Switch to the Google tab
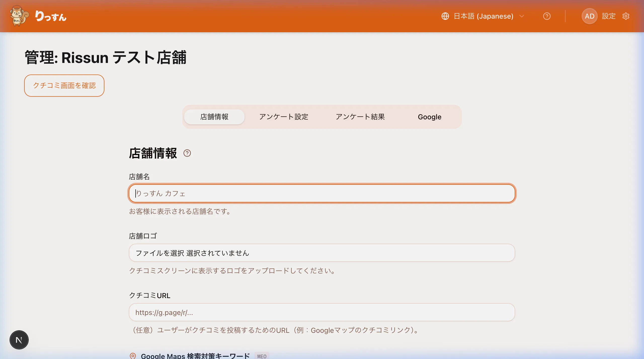This screenshot has width=644, height=359. [x=430, y=117]
